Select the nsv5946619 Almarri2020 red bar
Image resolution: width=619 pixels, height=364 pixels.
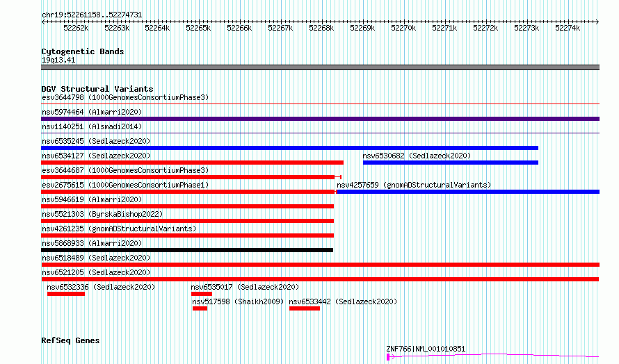click(x=188, y=206)
